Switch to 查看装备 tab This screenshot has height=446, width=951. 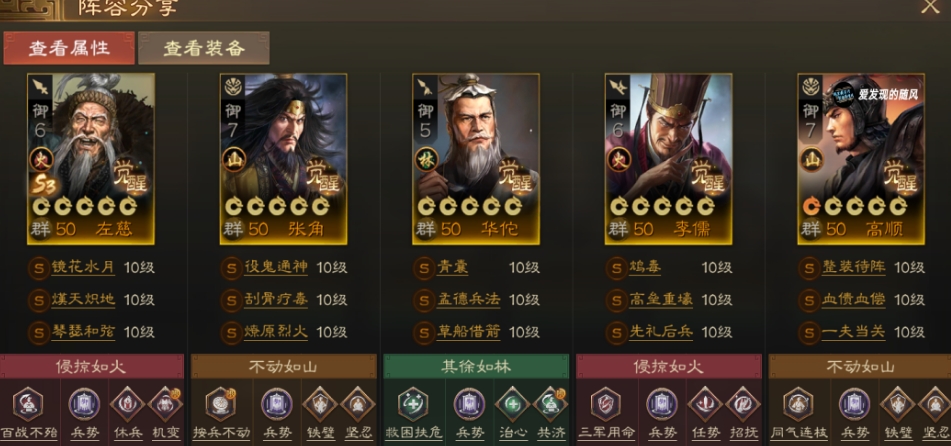point(204,48)
